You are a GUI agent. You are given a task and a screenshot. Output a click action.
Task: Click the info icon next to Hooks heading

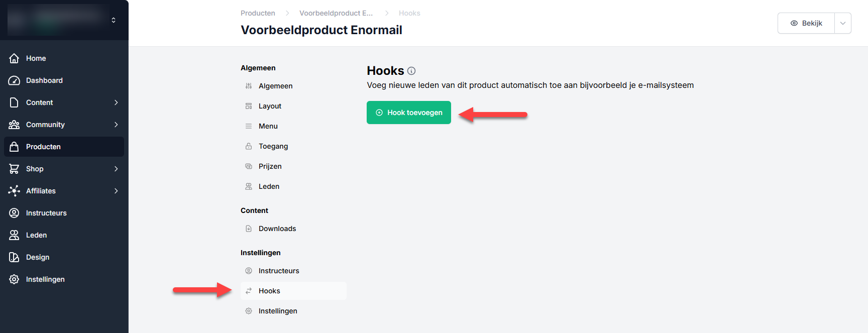pos(411,71)
